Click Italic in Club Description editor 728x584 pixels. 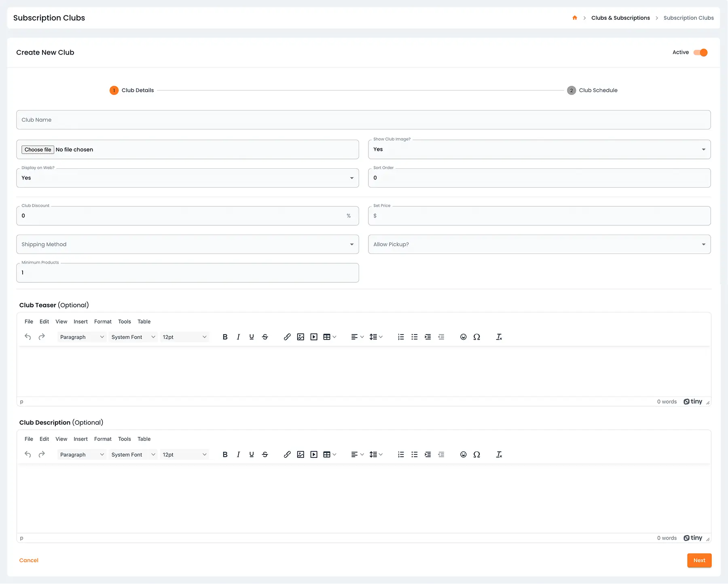pos(239,455)
